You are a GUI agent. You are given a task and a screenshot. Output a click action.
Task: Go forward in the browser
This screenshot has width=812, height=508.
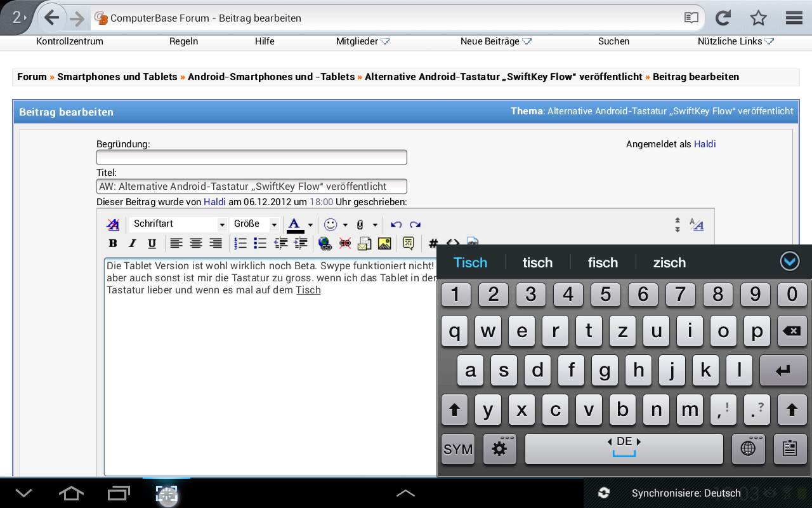pos(77,18)
